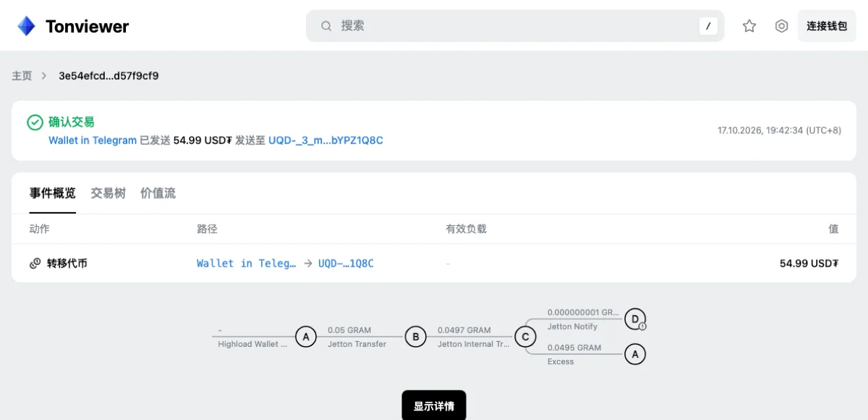This screenshot has width=868, height=420.
Task: Click the 0.0495 GRAM edge label
Action: (x=574, y=348)
